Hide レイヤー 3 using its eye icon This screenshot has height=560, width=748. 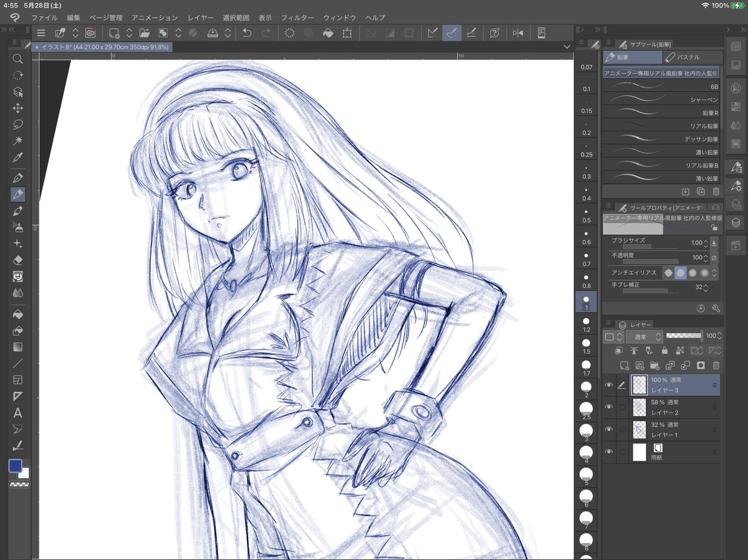click(609, 386)
